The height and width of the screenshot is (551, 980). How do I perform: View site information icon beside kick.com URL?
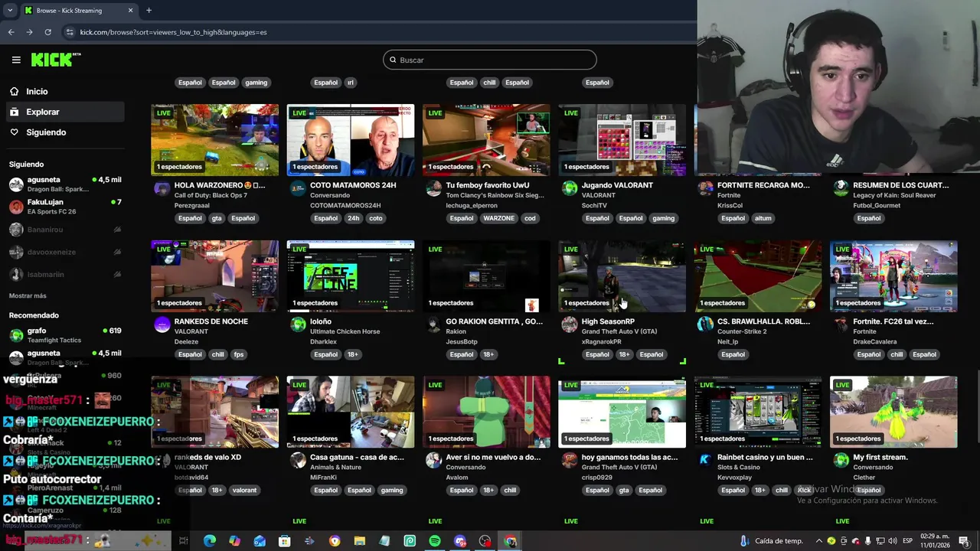(x=70, y=32)
